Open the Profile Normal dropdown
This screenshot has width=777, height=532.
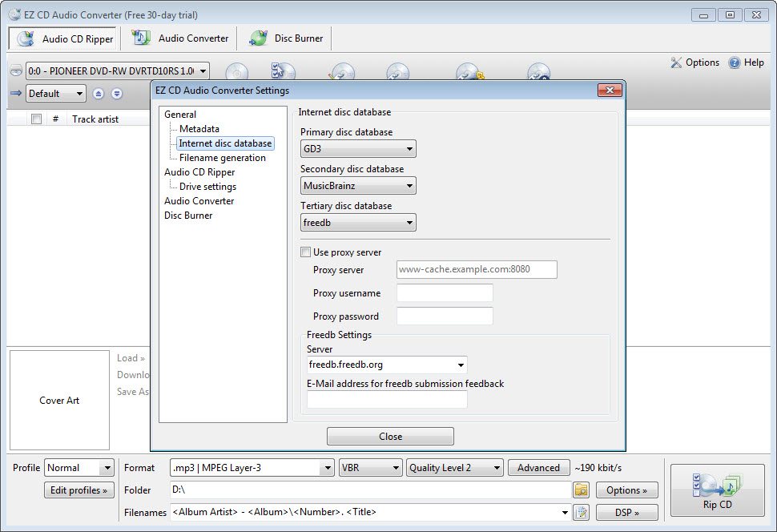[79, 468]
